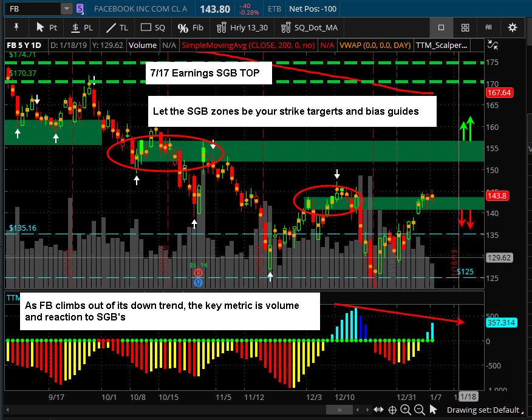Click the small left arrow beside the scrollbar thumb
The width and height of the screenshot is (532, 420).
357,410
